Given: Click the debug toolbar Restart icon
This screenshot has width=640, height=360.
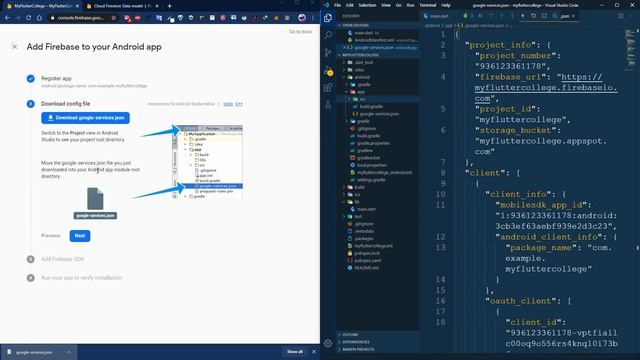Looking at the screenshot, I should [x=533, y=16].
